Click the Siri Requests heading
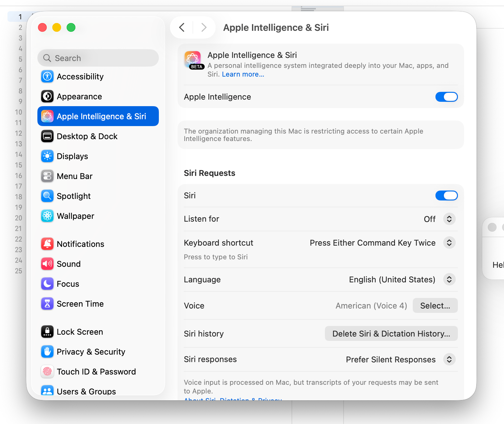 tap(210, 173)
